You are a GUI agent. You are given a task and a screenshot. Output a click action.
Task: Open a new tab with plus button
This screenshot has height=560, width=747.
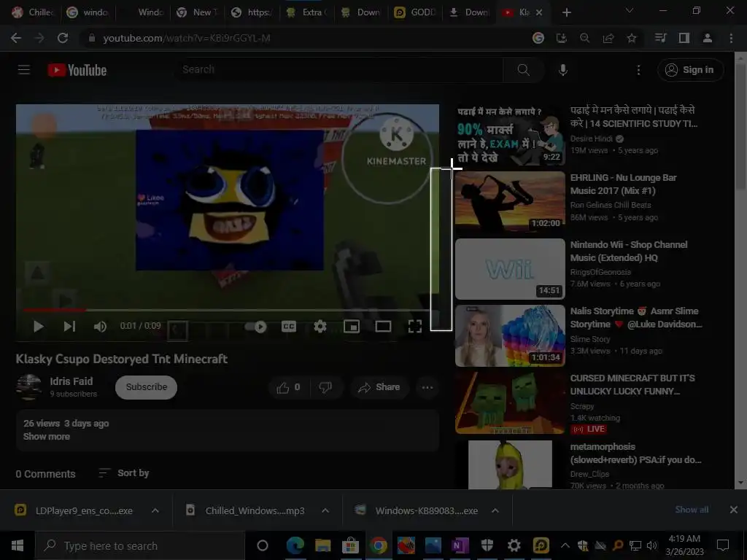point(566,12)
